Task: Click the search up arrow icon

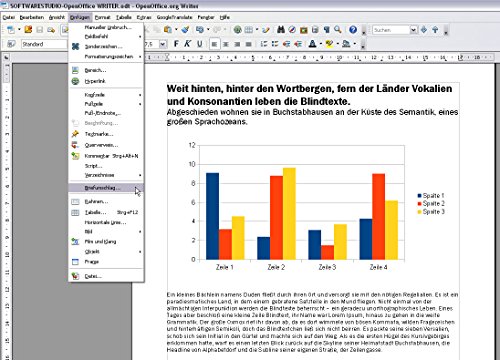Action: click(x=435, y=30)
